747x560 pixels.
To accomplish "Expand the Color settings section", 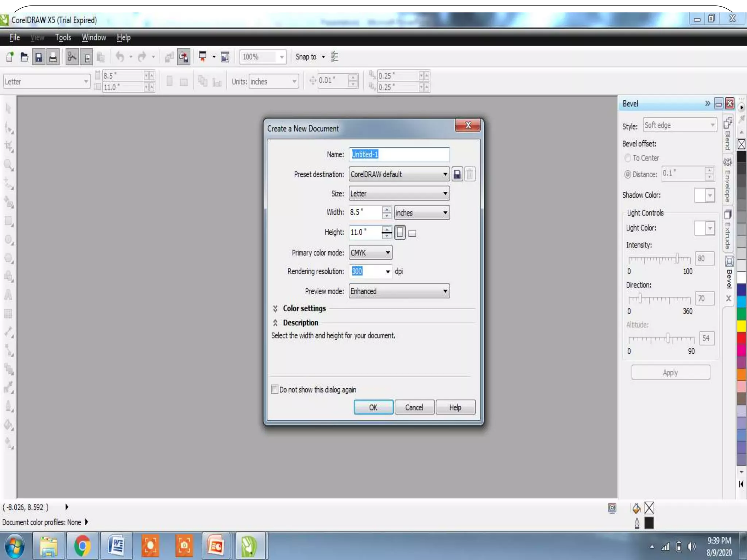I will 275,308.
